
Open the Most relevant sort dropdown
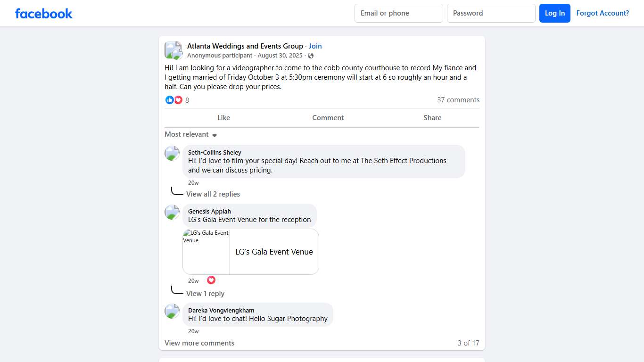pyautogui.click(x=190, y=134)
